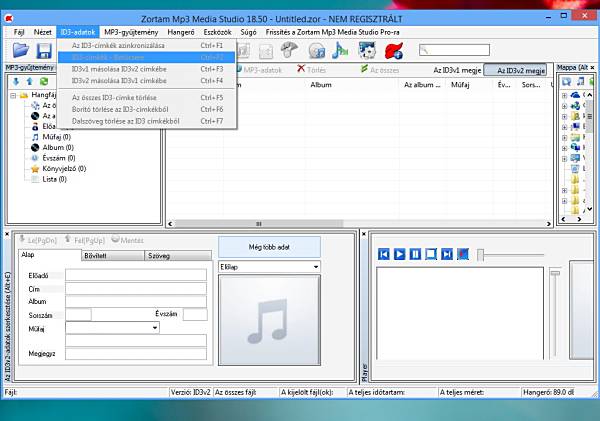Pause playback in the player
This screenshot has width=600, height=421.
click(415, 254)
